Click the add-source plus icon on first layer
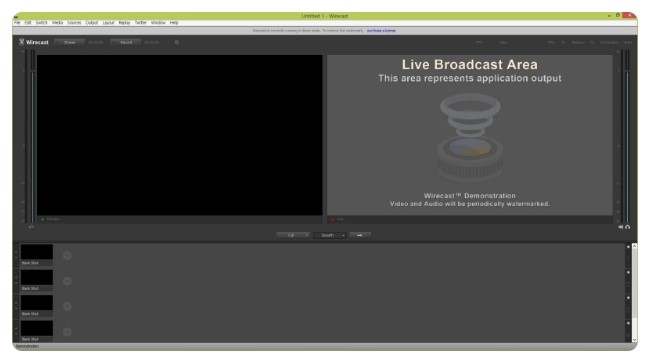The image size is (650, 363). 67,256
